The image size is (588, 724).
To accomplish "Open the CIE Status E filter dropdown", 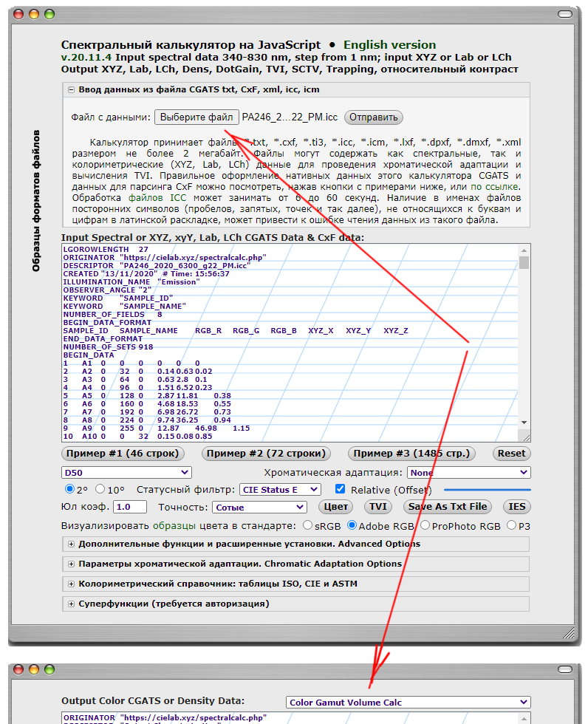I will pos(280,490).
